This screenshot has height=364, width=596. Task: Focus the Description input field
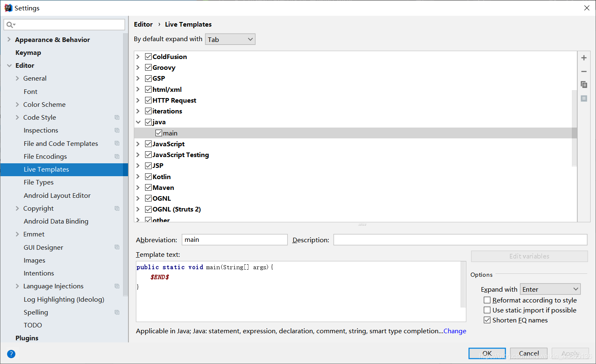click(x=460, y=240)
